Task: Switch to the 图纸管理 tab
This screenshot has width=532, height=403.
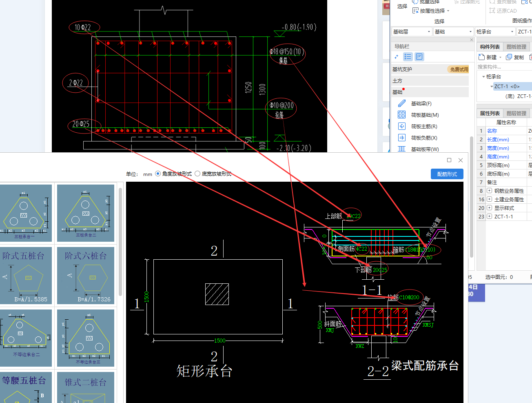Action: click(x=516, y=47)
